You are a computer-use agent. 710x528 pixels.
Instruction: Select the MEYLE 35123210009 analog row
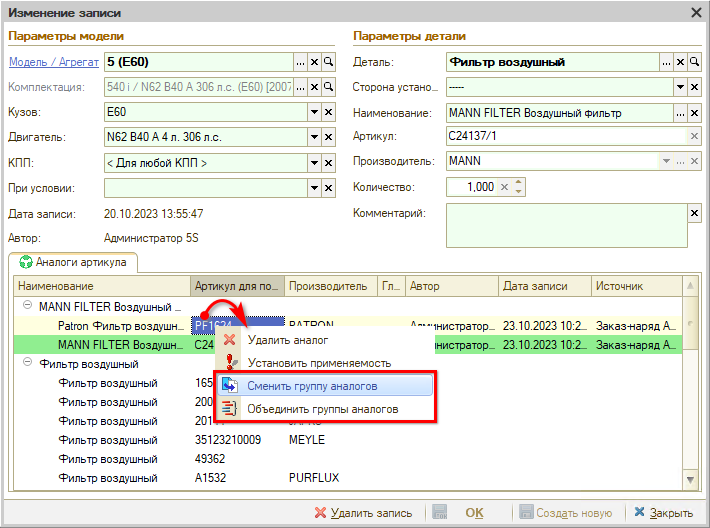[348, 440]
